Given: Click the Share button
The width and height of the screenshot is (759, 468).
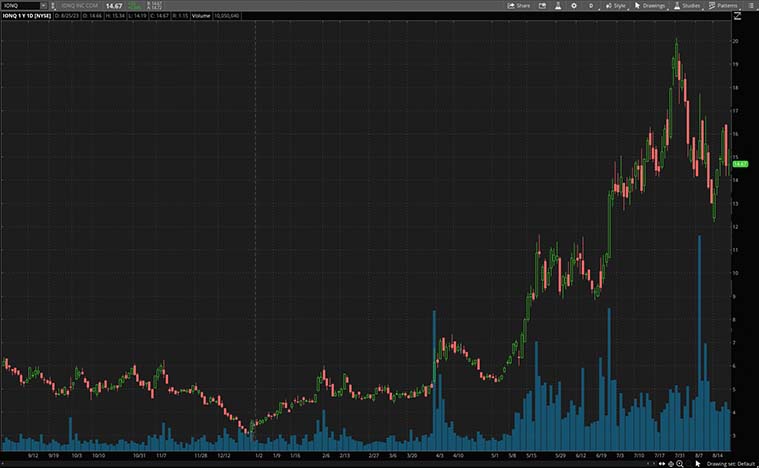Looking at the screenshot, I should pos(518,5).
